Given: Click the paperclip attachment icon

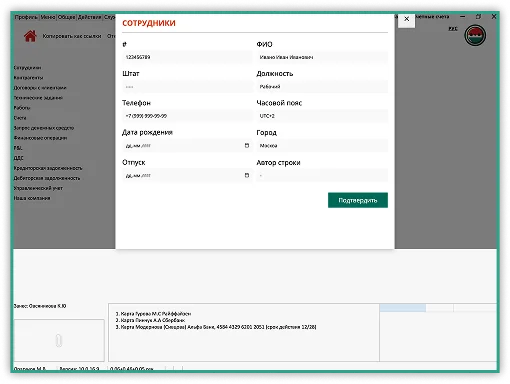Looking at the screenshot, I should [x=59, y=340].
